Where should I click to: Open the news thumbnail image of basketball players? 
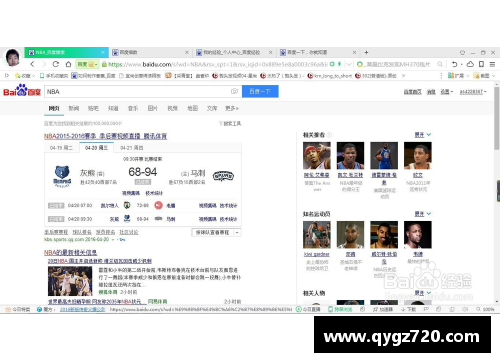(x=70, y=281)
